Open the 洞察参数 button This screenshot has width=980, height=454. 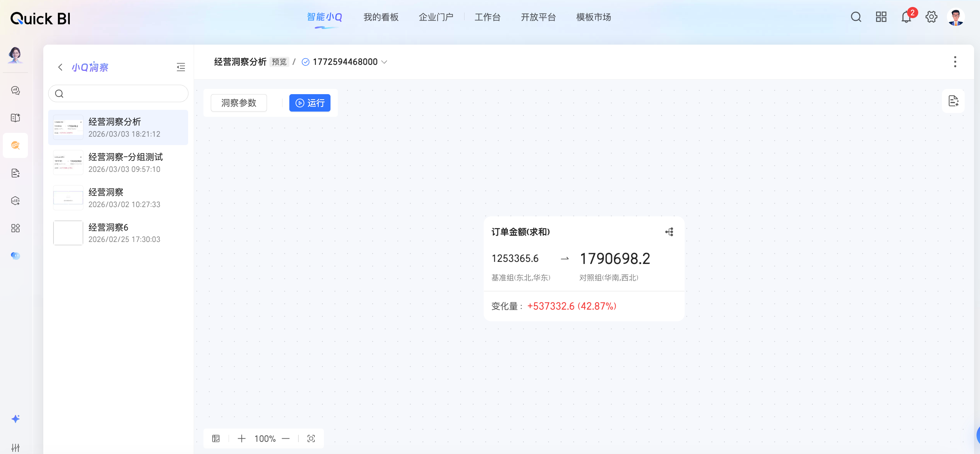click(238, 103)
